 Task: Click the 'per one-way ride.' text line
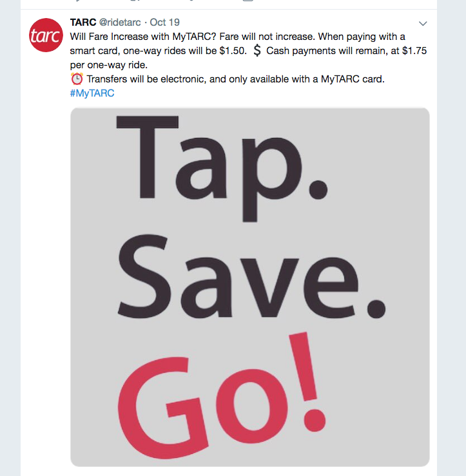(x=109, y=64)
